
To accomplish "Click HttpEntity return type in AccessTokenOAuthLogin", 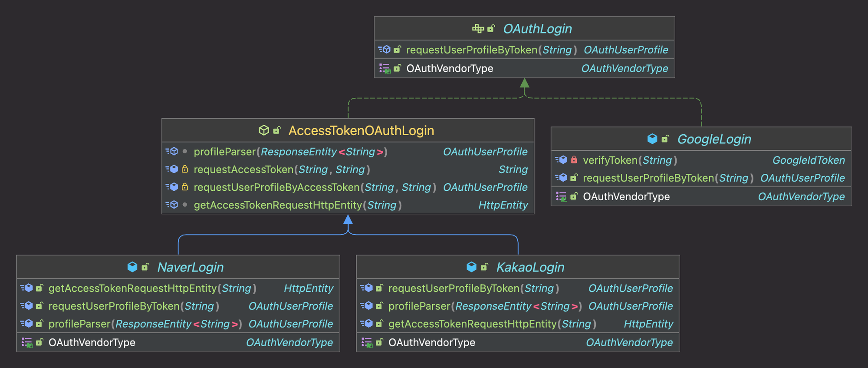I will click(x=503, y=205).
